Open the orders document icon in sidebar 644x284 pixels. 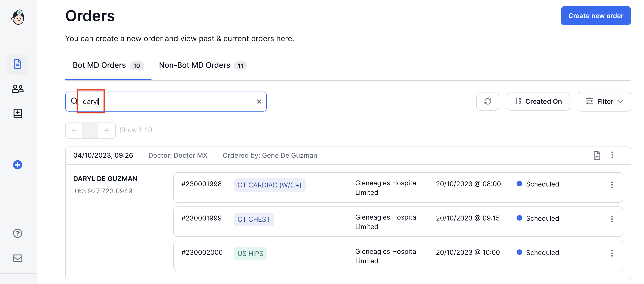click(x=18, y=64)
